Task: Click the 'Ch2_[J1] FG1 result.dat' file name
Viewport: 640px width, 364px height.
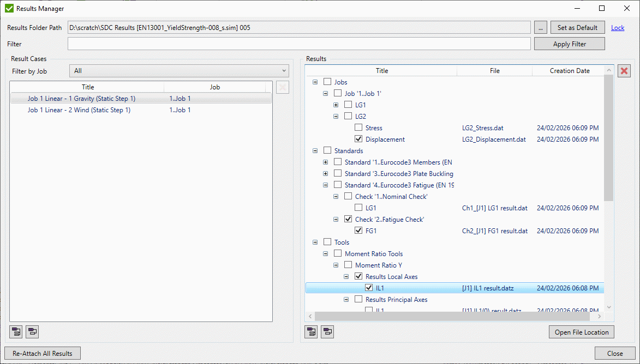Action: [x=495, y=230]
